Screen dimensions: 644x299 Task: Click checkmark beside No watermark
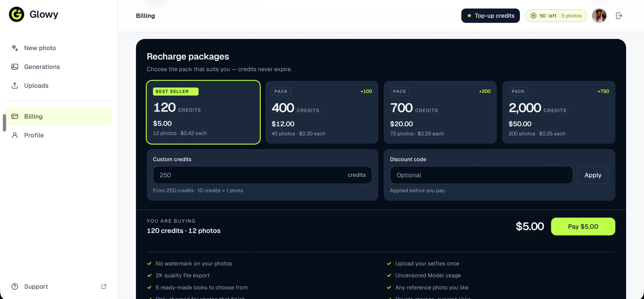coord(149,263)
